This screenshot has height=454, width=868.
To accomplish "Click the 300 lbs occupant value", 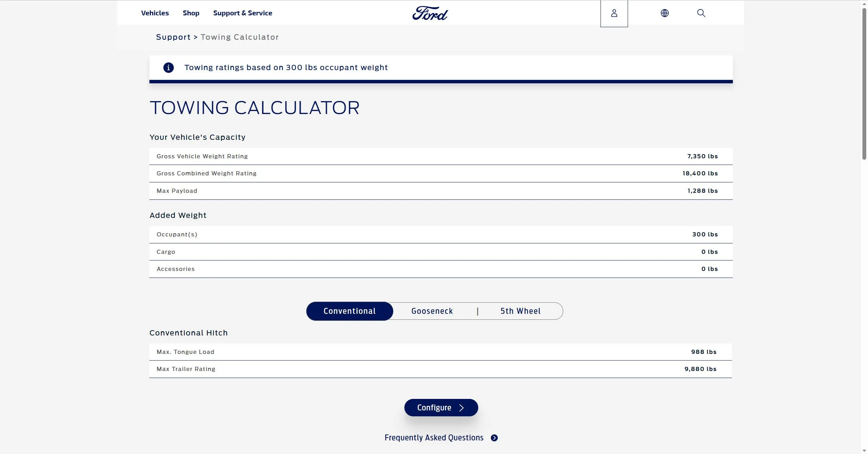I will [x=705, y=234].
